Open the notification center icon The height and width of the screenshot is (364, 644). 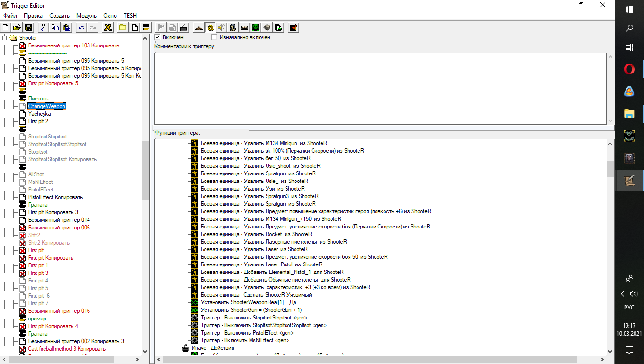629,350
